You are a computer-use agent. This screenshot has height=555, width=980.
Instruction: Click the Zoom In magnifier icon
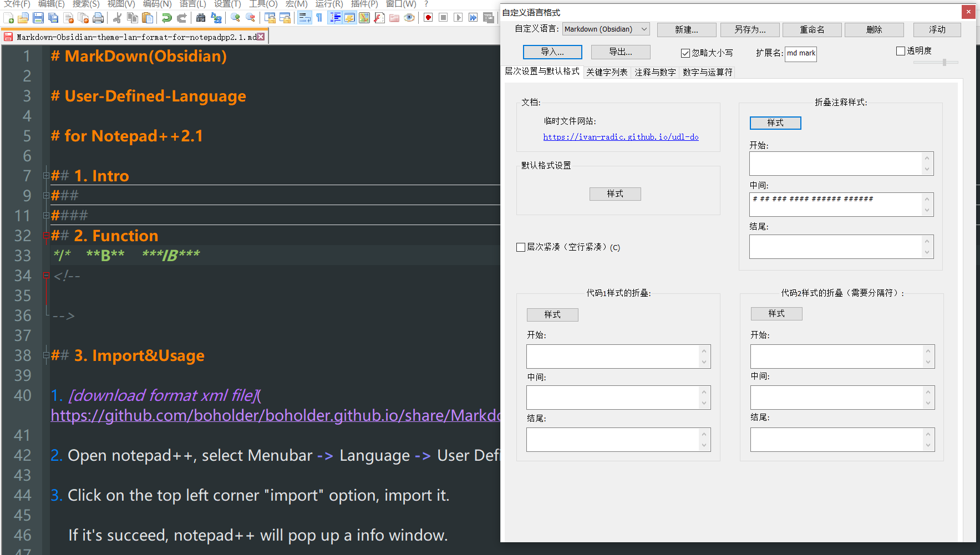click(x=235, y=18)
